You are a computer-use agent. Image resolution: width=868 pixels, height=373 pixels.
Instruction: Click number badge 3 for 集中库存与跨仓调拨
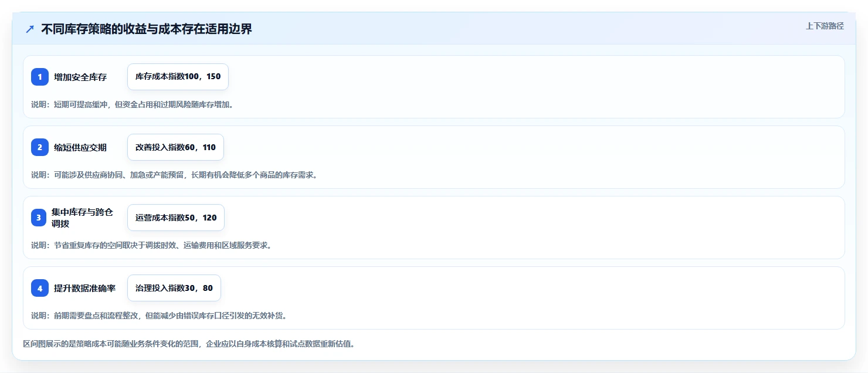point(40,218)
